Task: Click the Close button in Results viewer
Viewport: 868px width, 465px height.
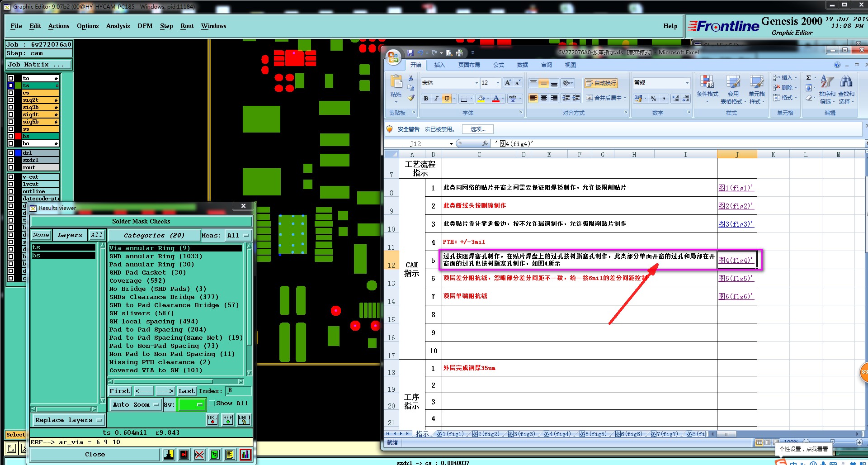Action: click(95, 454)
